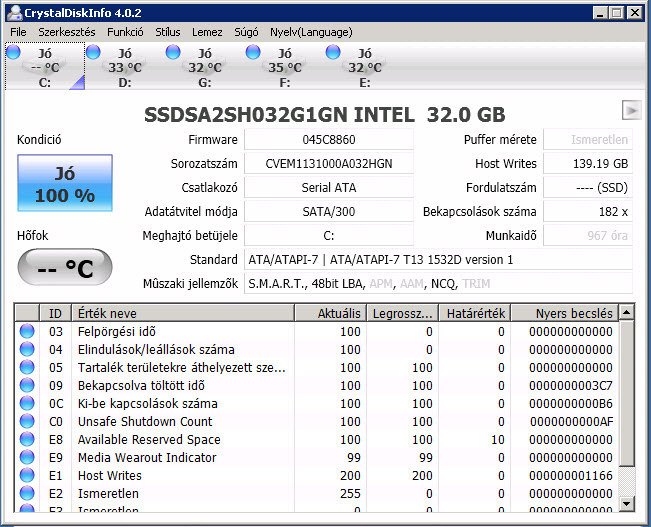Click raw value 000000001166
This screenshot has height=527, width=651.
click(x=571, y=476)
